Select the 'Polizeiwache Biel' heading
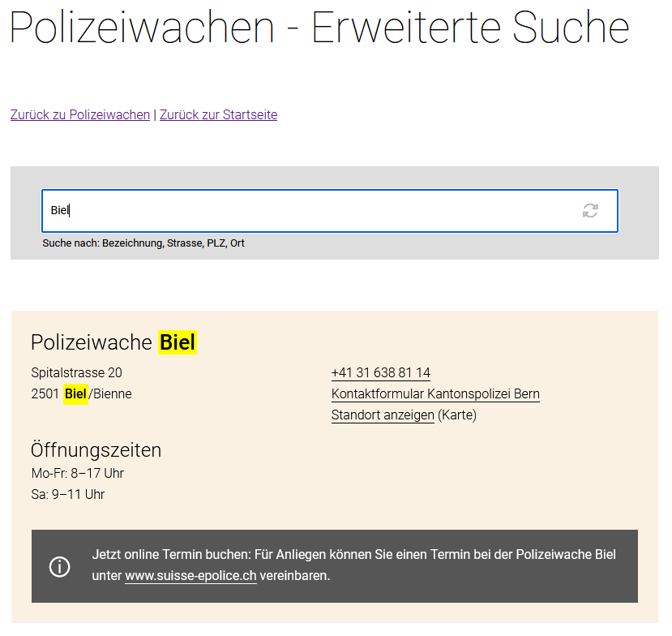The width and height of the screenshot is (672, 636). click(113, 342)
